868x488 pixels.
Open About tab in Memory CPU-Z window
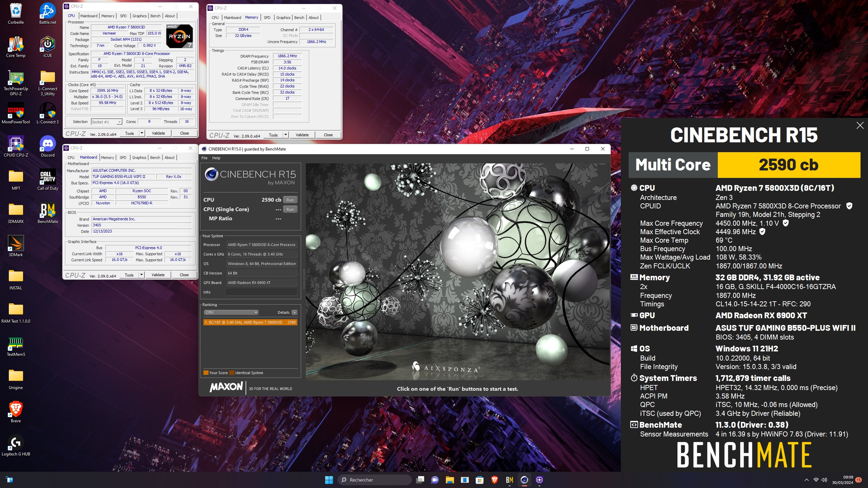pos(314,18)
